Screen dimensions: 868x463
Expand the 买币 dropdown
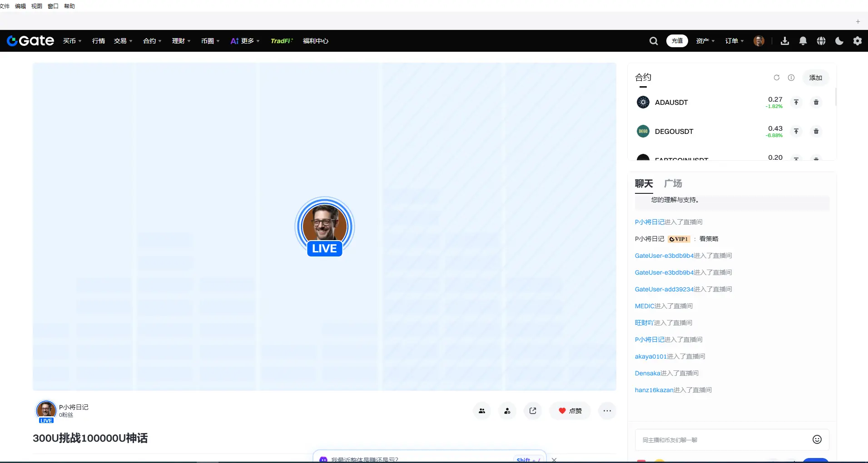click(x=72, y=41)
